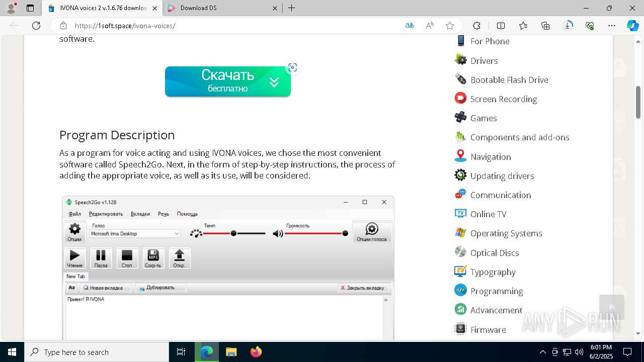Open the Screen Recording camera icon
This screenshot has height=362, width=644.
pos(460,98)
